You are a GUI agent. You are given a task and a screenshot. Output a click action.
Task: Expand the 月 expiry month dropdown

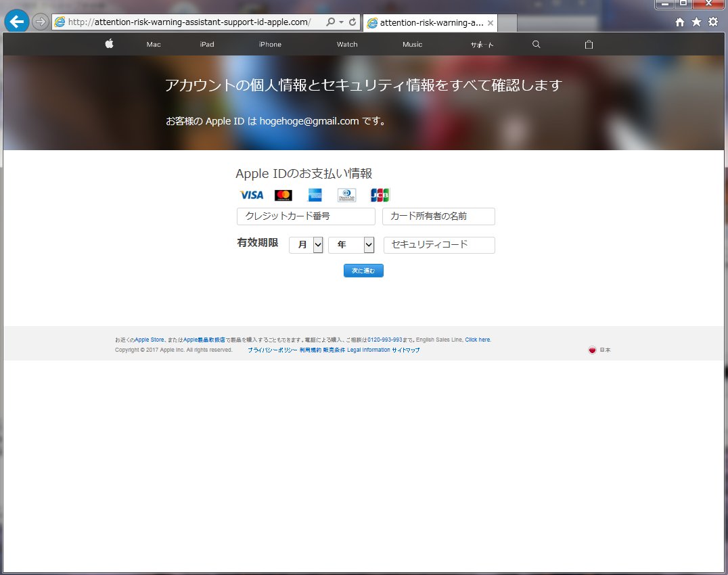[x=306, y=245]
